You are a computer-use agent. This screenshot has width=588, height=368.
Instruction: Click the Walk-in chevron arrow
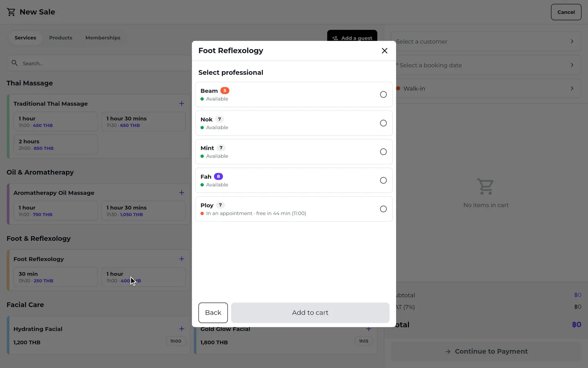[572, 88]
